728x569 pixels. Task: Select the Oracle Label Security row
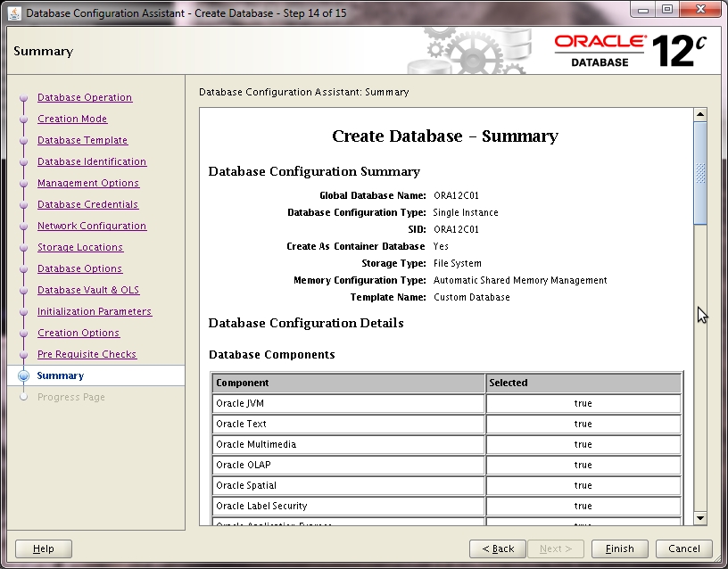[x=447, y=506]
